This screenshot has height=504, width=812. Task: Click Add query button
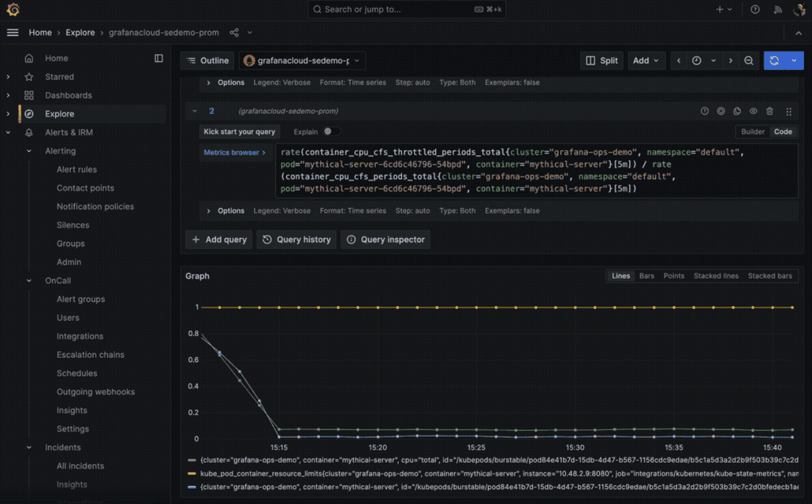point(219,239)
